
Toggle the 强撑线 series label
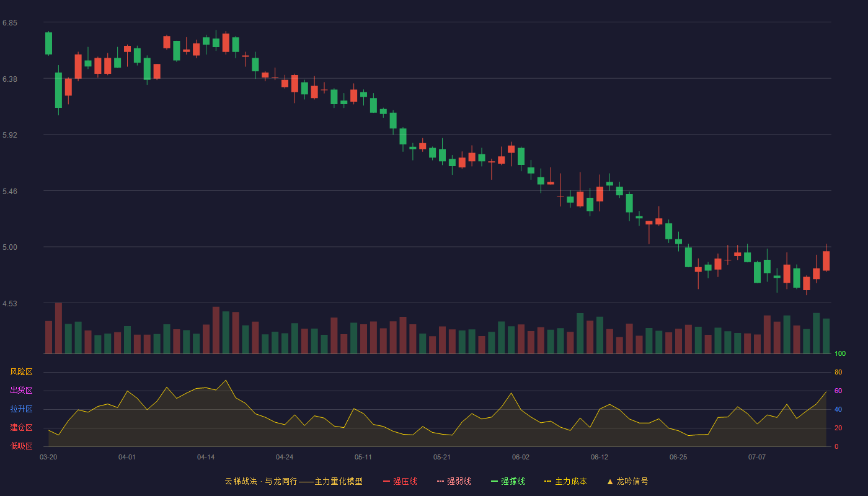coord(513,481)
